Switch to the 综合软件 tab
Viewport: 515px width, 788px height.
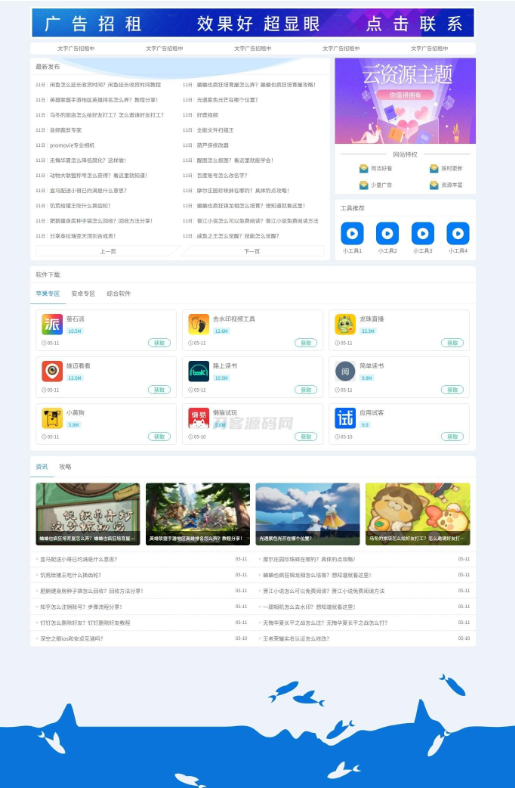pyautogui.click(x=119, y=293)
